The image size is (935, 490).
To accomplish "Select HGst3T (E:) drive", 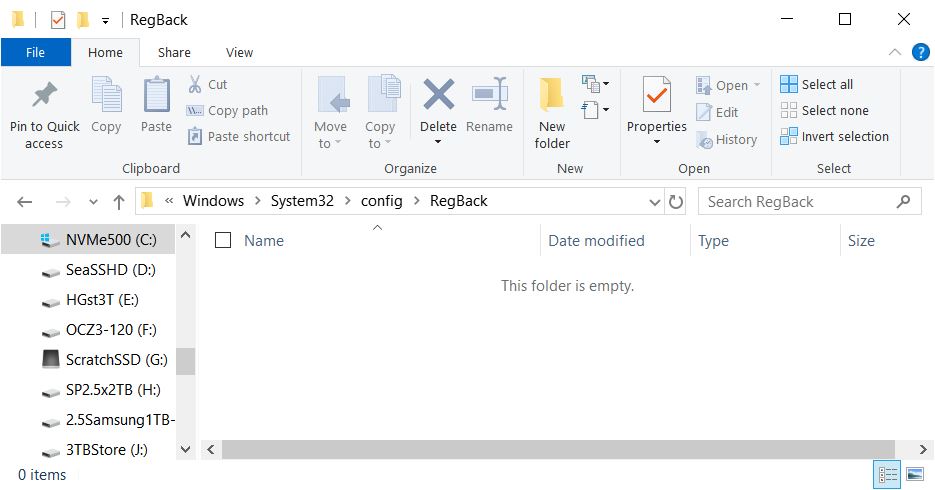I will click(x=88, y=299).
